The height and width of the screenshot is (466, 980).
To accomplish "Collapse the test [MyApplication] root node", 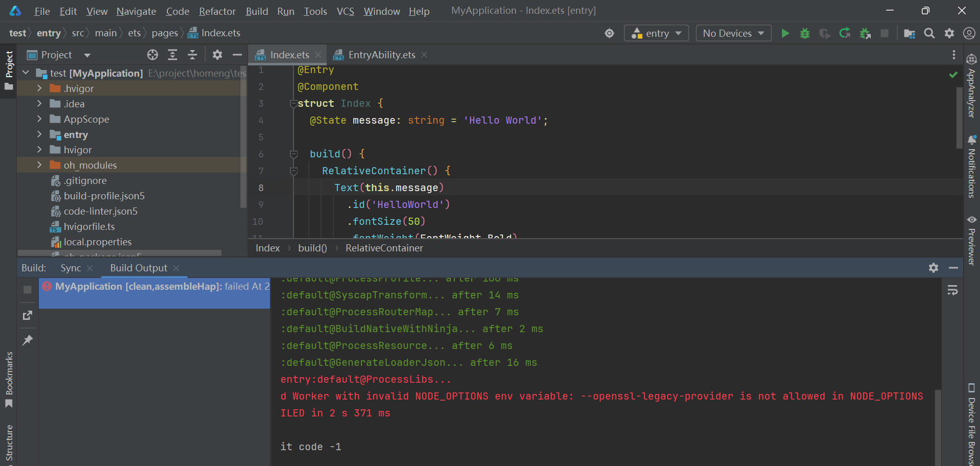I will [x=26, y=73].
